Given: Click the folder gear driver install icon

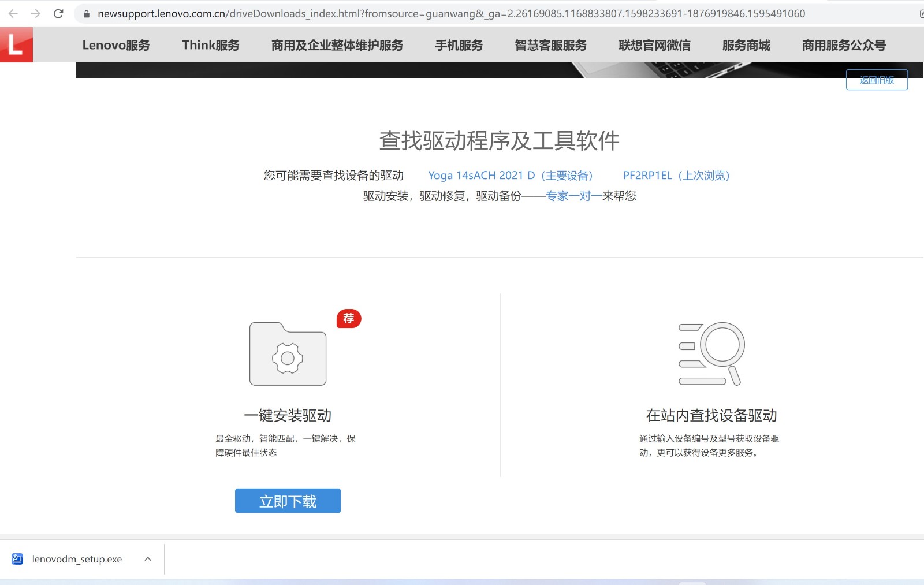Looking at the screenshot, I should click(x=288, y=353).
